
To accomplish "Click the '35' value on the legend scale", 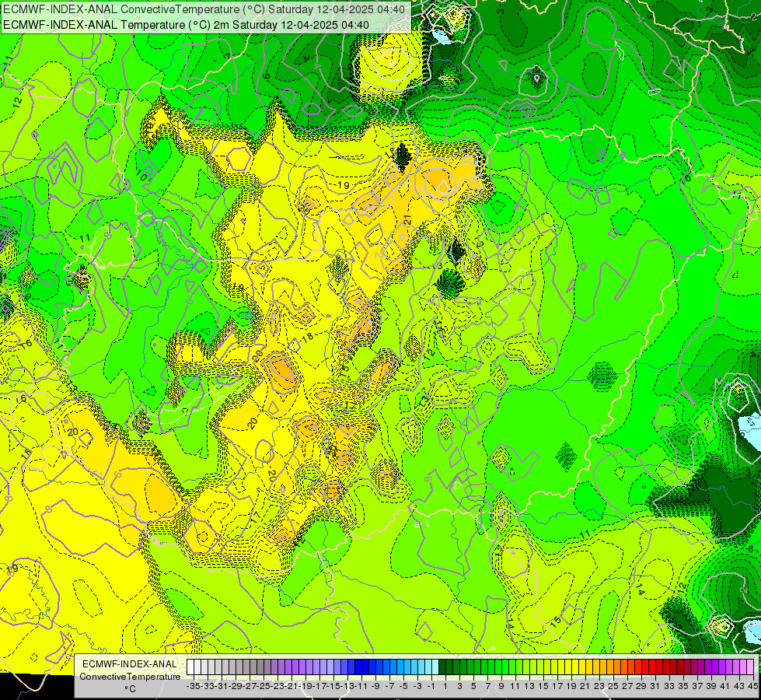I will (x=682, y=686).
